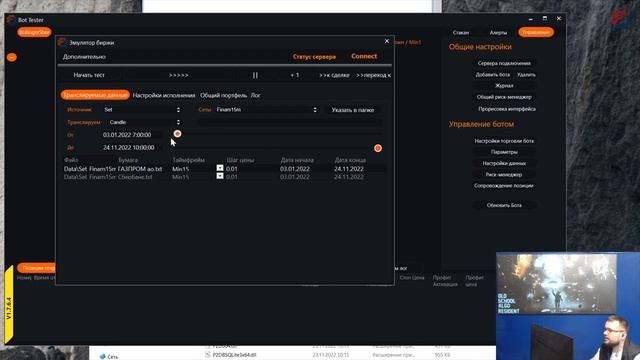Image resolution: width=640 pixels, height=360 pixels.
Task: Switch to the Лог tab
Action: [256, 95]
